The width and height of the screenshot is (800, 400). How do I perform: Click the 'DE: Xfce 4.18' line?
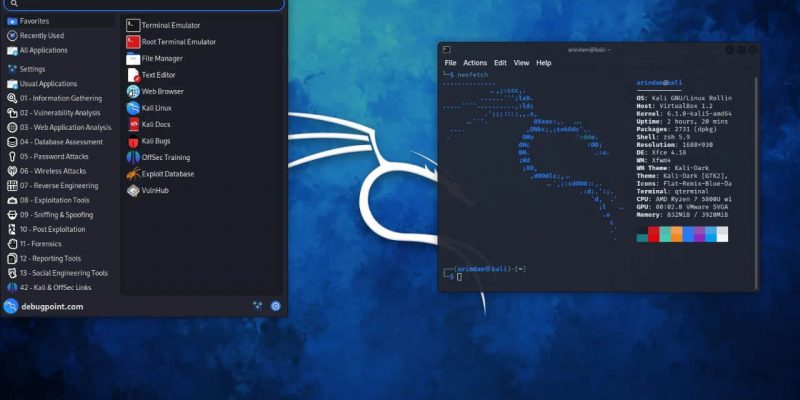point(662,153)
